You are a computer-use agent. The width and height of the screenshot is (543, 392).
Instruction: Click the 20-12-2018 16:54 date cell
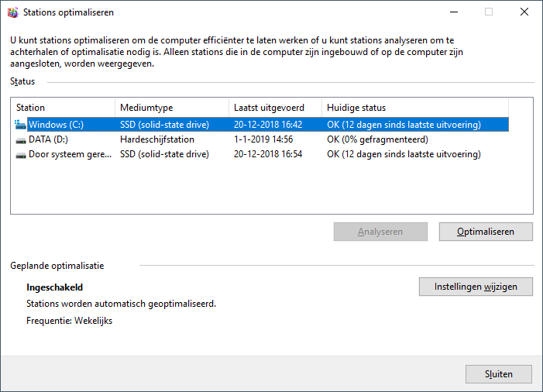(268, 154)
